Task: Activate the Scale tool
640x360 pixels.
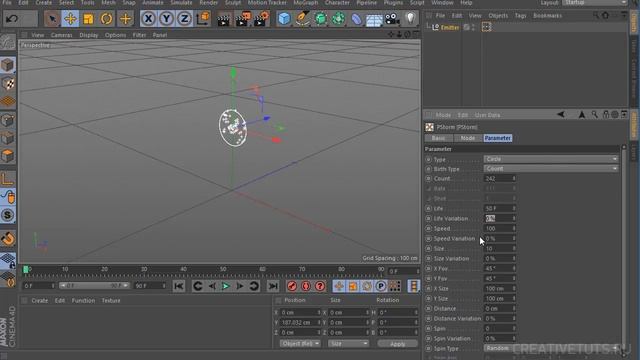Action: (x=88, y=19)
